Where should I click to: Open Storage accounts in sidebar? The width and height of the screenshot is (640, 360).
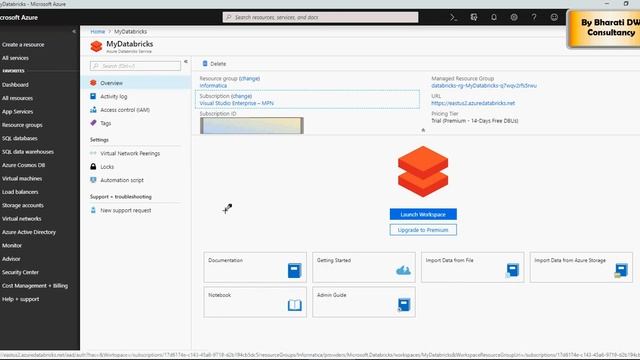click(22, 205)
